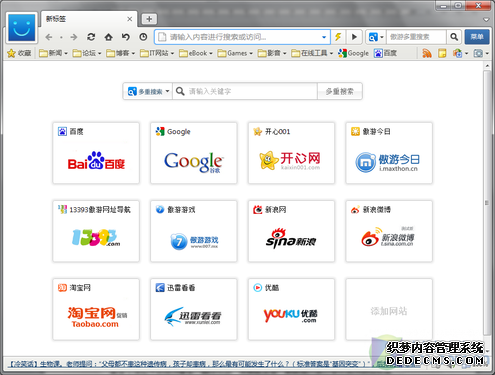
Task: Click the 添加网站 add site tile
Action: coord(389,309)
